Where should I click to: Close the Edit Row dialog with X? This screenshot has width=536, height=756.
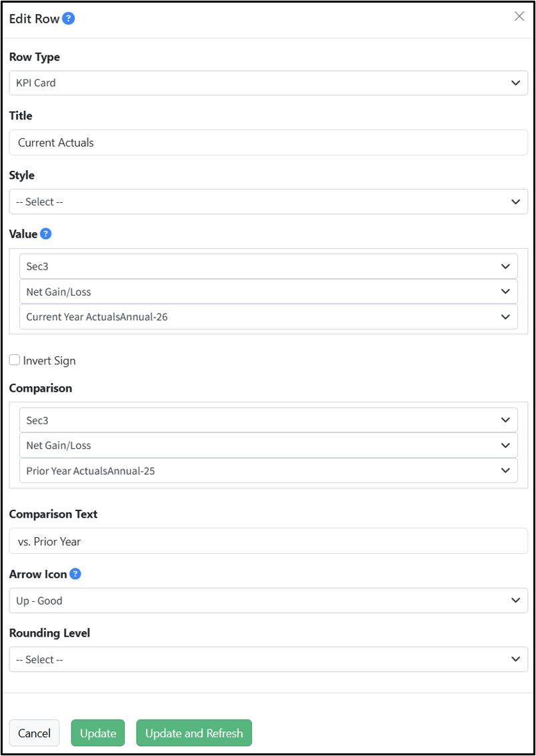[519, 17]
